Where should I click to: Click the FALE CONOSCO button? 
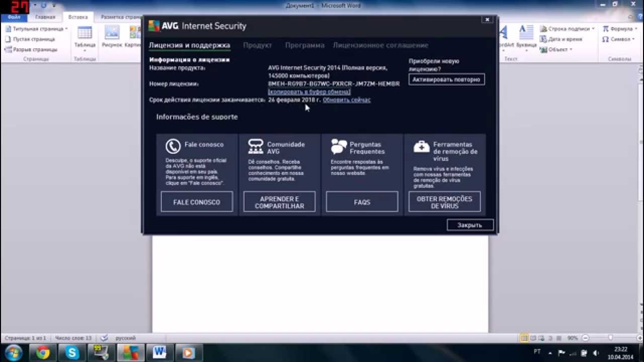(197, 202)
